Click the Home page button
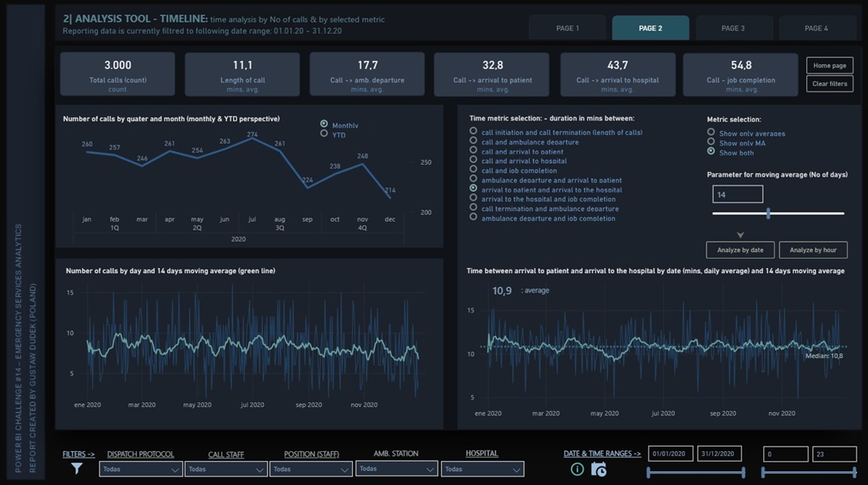This screenshot has height=485, width=868. tap(829, 66)
